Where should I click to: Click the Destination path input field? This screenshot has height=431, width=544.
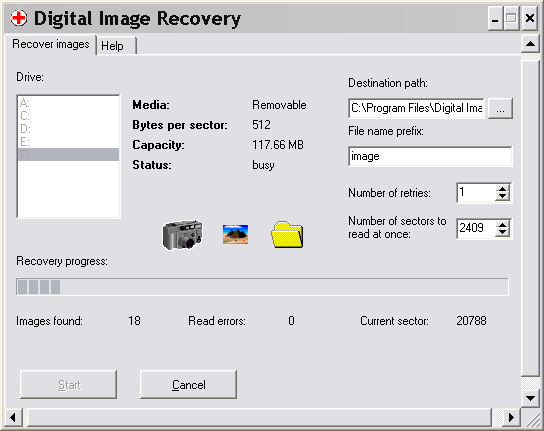416,108
